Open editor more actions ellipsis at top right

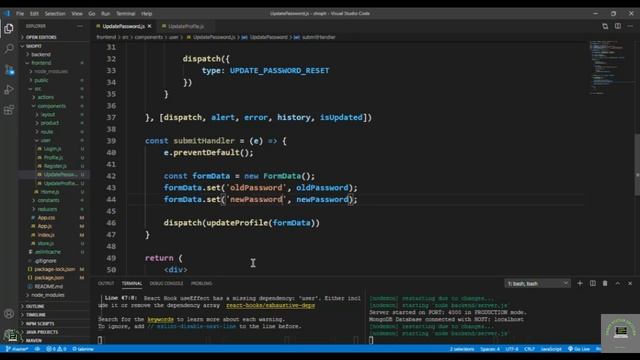point(630,26)
